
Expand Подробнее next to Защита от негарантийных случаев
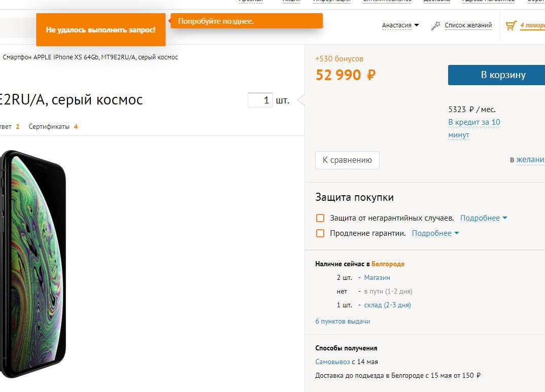(484, 218)
